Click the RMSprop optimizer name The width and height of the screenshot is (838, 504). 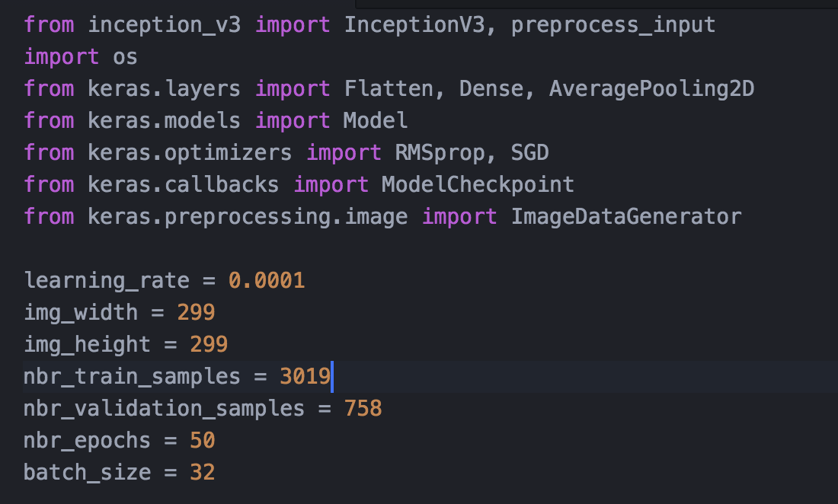click(x=439, y=152)
